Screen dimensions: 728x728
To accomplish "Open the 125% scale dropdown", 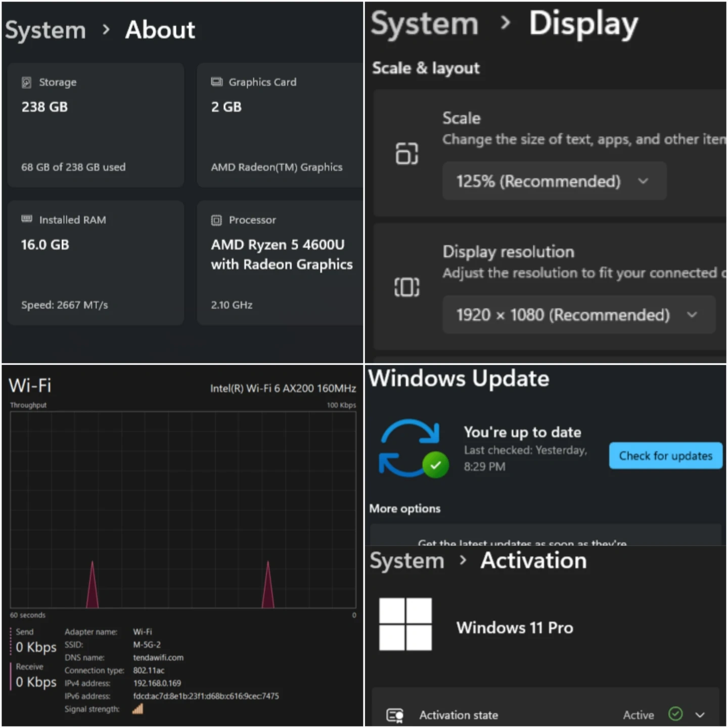I will (x=554, y=181).
